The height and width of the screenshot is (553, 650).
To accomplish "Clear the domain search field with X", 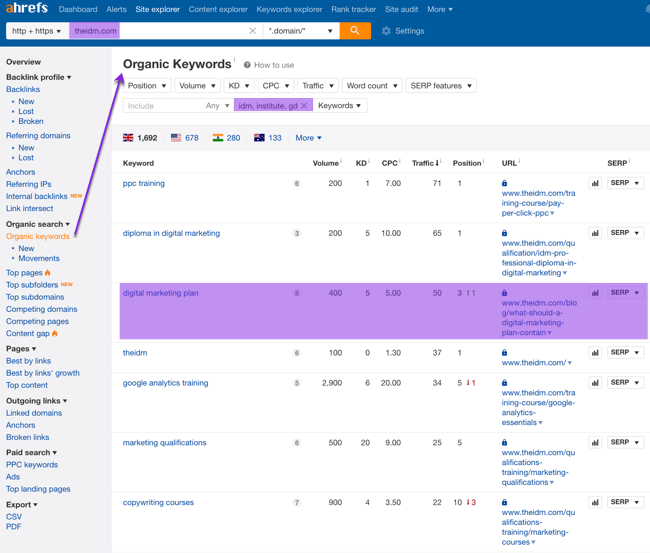I will coord(252,31).
